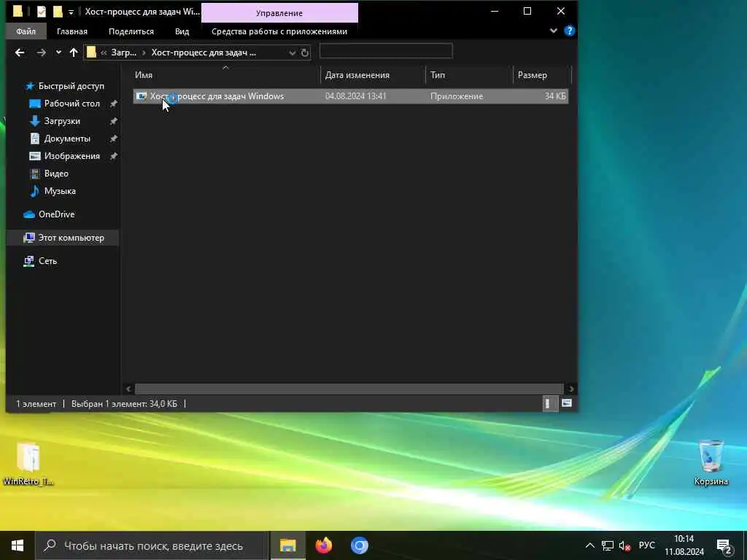Click the Приложение type cell
The height and width of the screenshot is (560, 747).
(457, 96)
